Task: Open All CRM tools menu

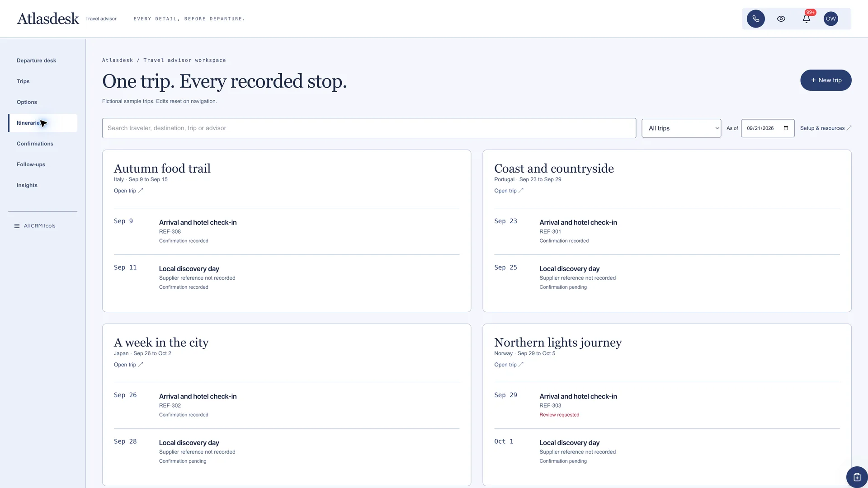Action: (x=35, y=226)
